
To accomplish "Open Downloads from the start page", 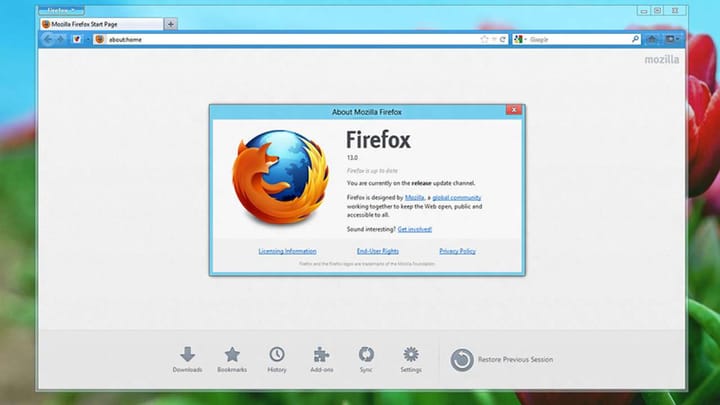I will (187, 360).
